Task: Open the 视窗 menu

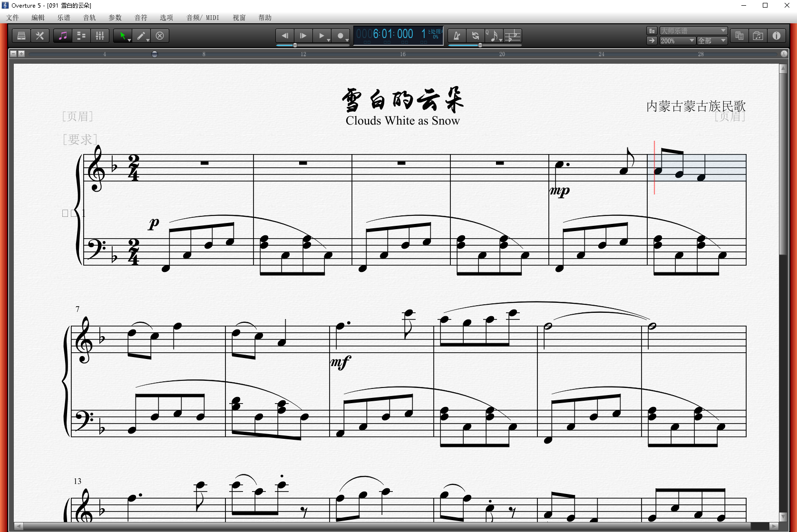Action: pyautogui.click(x=239, y=18)
